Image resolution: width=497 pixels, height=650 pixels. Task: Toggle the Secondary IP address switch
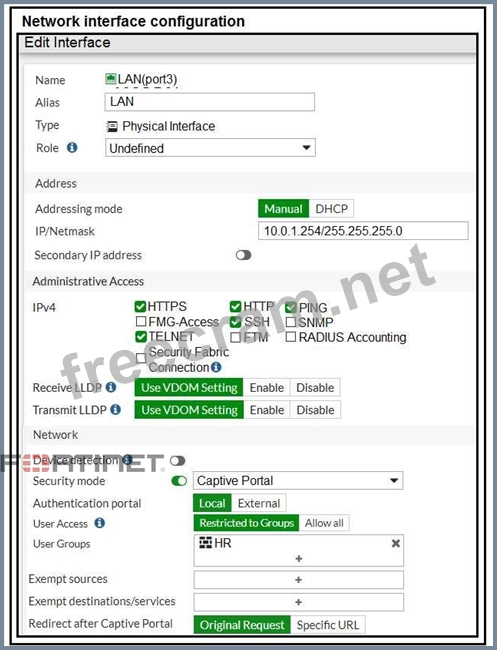(243, 255)
